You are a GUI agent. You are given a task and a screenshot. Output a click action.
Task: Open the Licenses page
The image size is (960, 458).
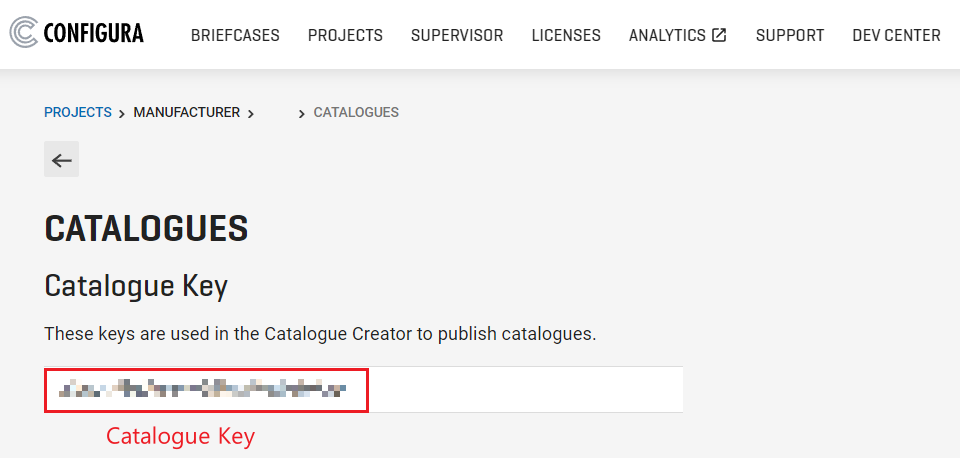(x=566, y=36)
